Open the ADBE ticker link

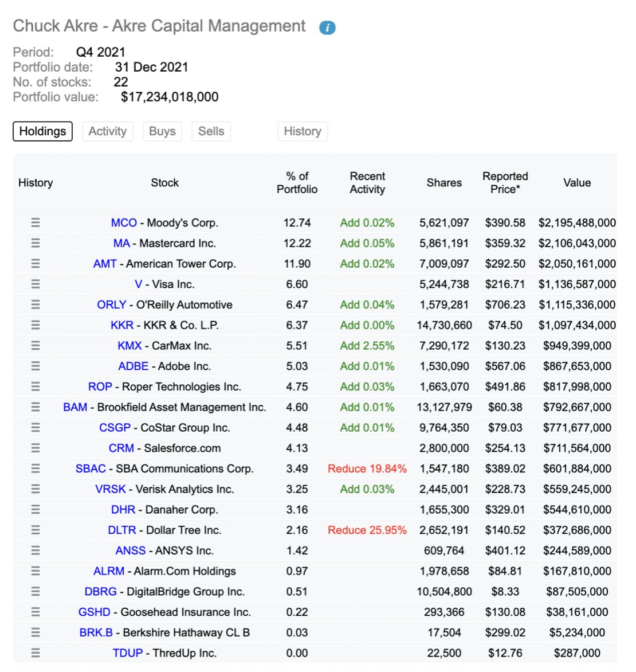pyautogui.click(x=133, y=366)
